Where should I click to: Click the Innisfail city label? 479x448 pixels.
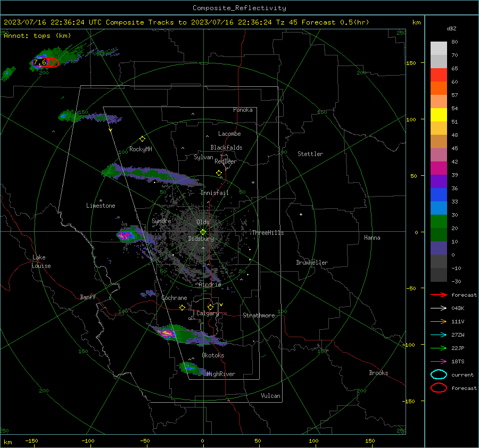pyautogui.click(x=214, y=193)
